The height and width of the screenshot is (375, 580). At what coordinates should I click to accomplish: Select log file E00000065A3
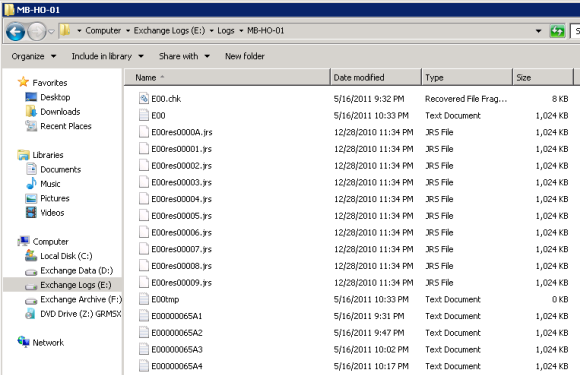coord(177,349)
